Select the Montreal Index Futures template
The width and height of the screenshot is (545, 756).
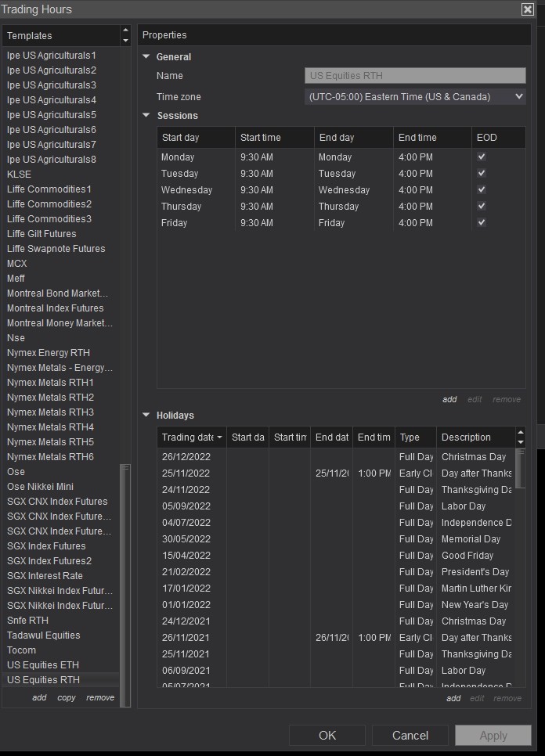(x=61, y=308)
